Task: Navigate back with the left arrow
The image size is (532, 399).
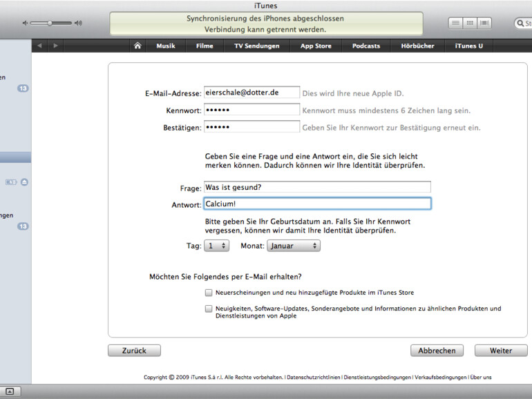Action: click(39, 46)
